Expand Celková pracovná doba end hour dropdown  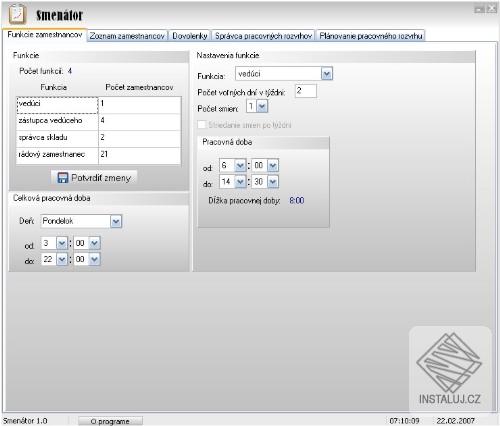coord(62,259)
